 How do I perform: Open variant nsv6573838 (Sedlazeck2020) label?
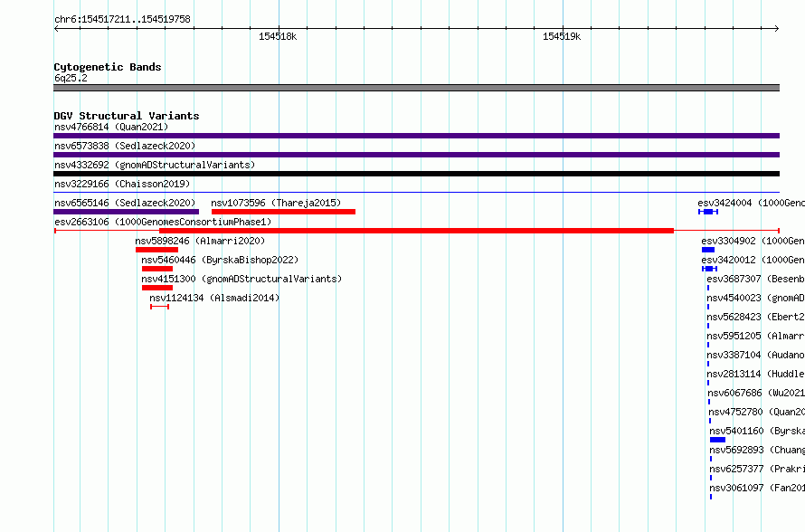[x=125, y=146]
